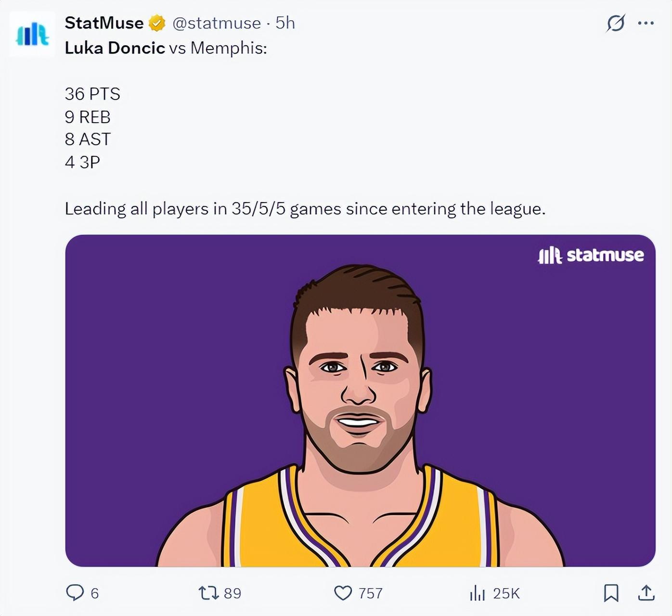Expand the three-dot more options menu
This screenshot has width=672, height=616.
[x=646, y=23]
